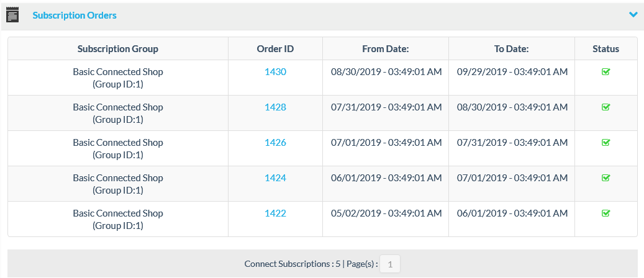Open order ID 1422
The width and height of the screenshot is (644, 278).
coord(275,213)
